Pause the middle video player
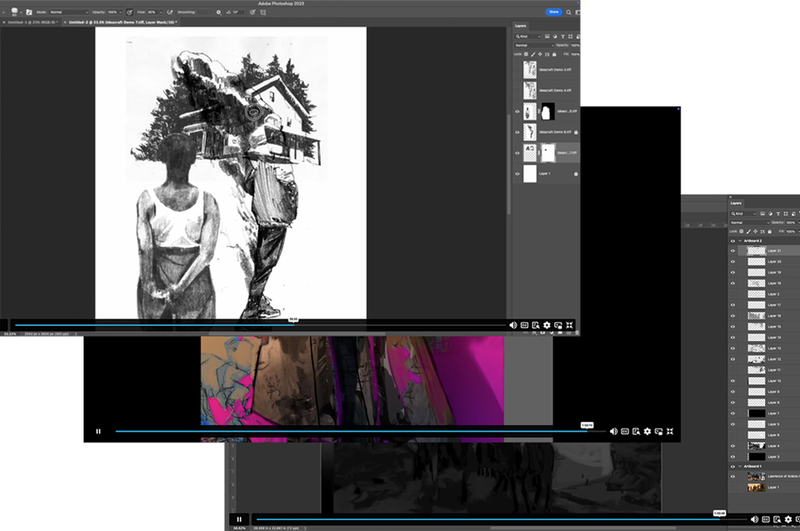Viewport: 800px width, 531px height. point(98,431)
